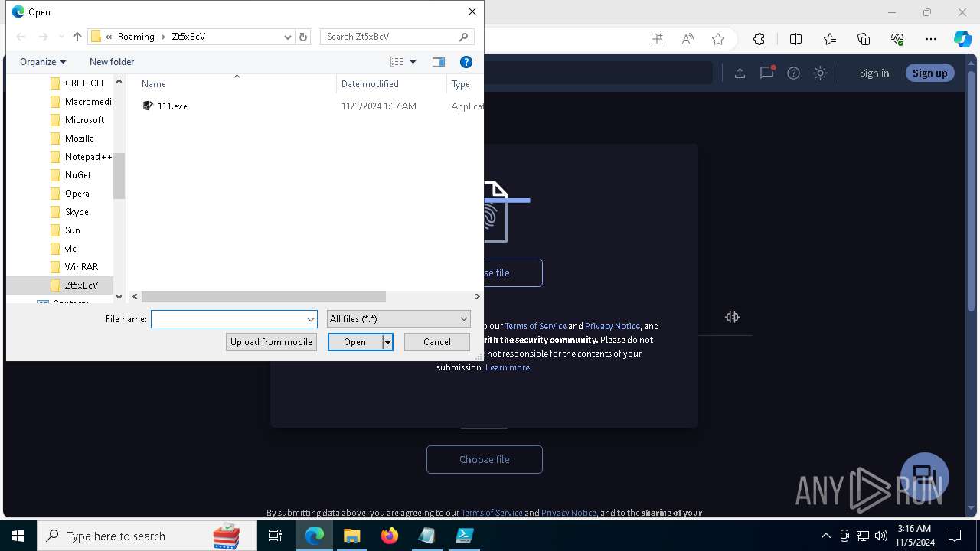980x551 pixels.
Task: Expand the address bar history dropdown
Action: (288, 37)
